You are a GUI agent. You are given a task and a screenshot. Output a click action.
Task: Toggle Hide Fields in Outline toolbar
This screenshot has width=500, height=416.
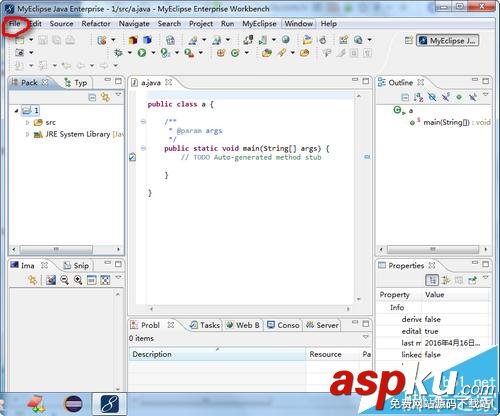(432, 97)
